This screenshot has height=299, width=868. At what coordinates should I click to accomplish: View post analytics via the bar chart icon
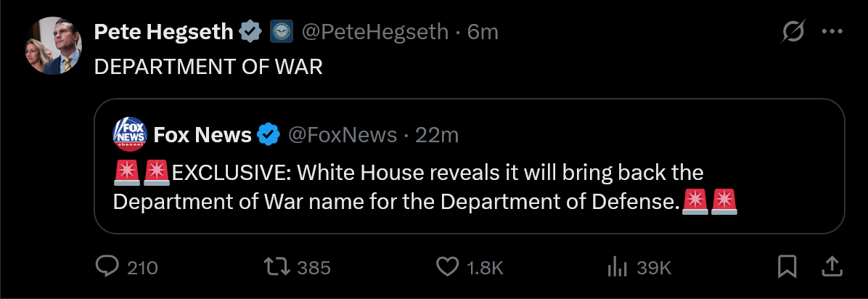(616, 267)
